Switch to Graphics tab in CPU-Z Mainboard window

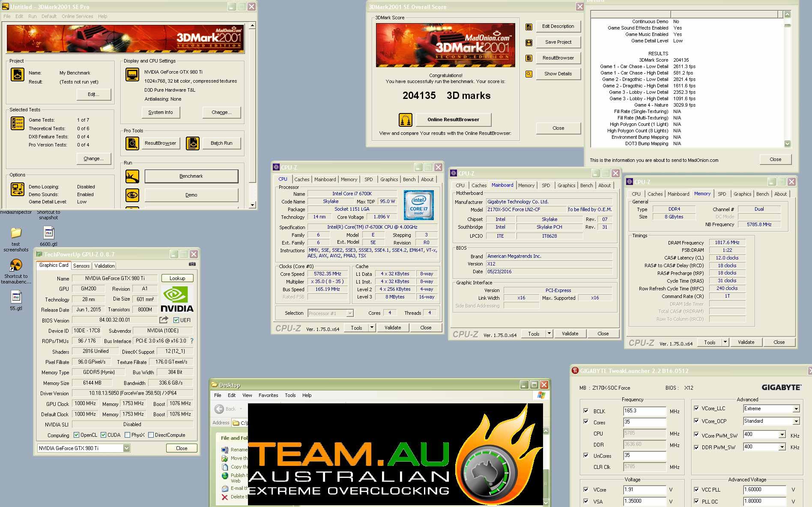pyautogui.click(x=566, y=185)
